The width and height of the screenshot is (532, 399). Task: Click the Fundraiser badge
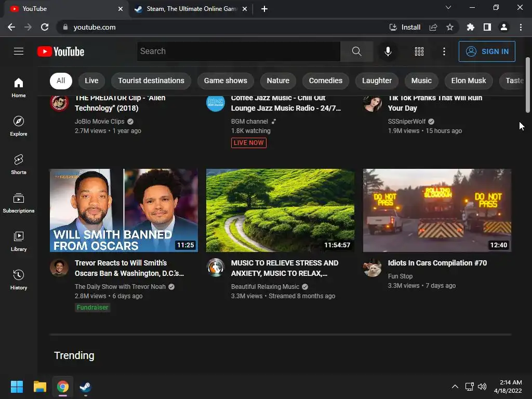click(92, 308)
